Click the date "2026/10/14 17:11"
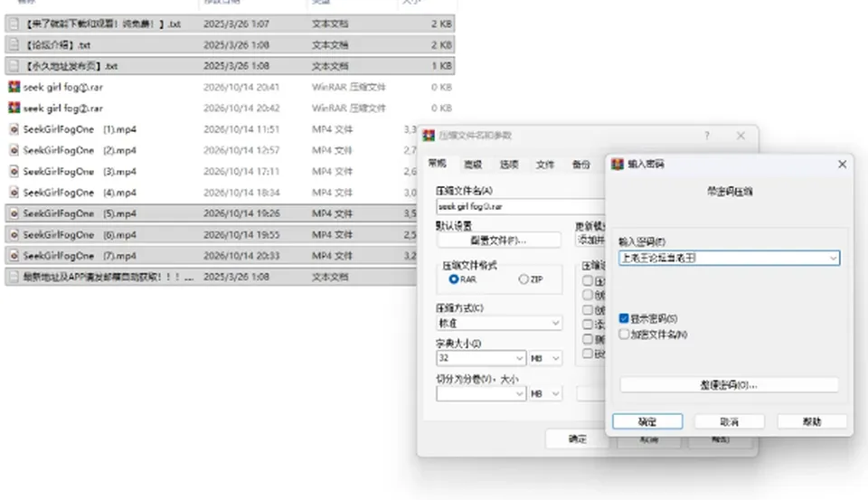The image size is (868, 500). click(241, 172)
